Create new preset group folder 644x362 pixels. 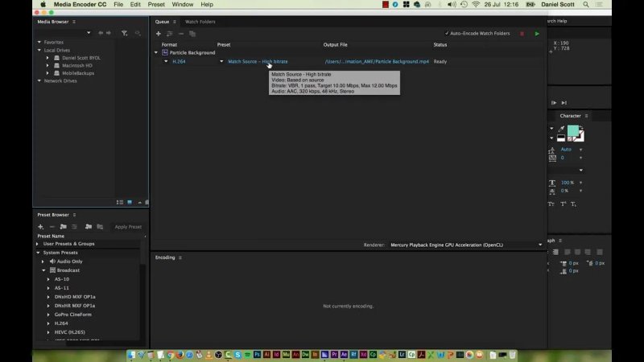point(64,227)
